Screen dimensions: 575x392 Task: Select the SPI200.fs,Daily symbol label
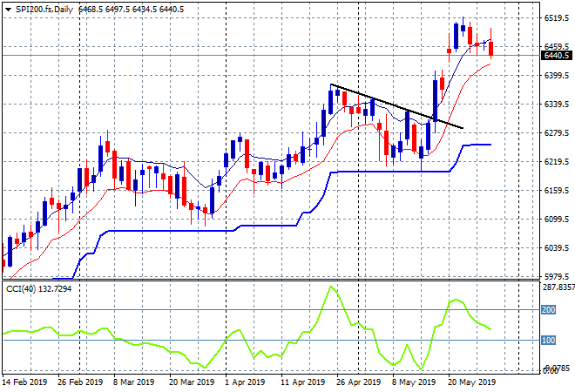[x=44, y=10]
